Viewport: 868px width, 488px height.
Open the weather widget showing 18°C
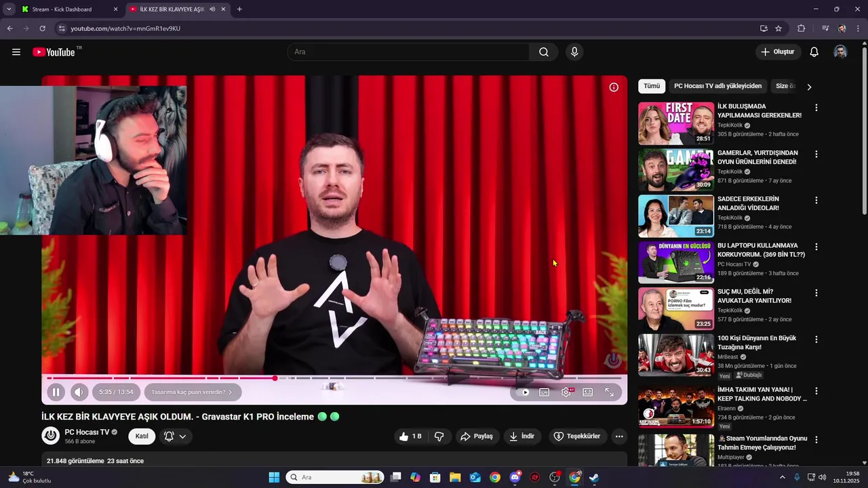[x=30, y=477]
